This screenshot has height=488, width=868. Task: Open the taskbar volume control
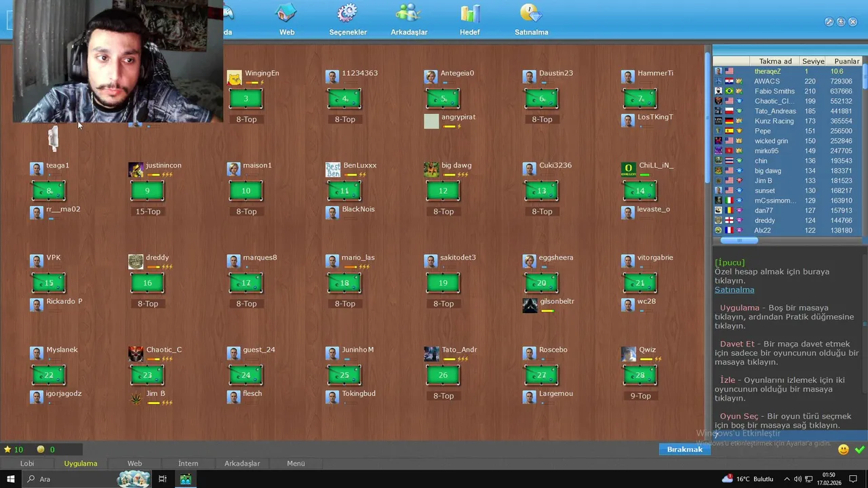[x=797, y=479]
